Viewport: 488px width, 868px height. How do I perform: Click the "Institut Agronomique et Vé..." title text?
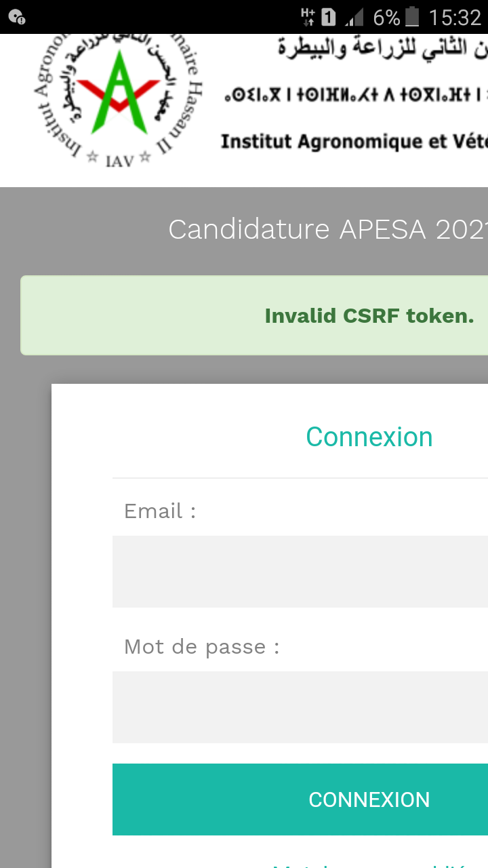point(354,141)
